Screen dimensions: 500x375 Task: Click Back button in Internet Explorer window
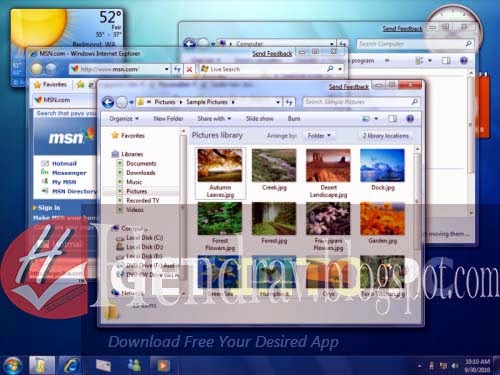(37, 69)
